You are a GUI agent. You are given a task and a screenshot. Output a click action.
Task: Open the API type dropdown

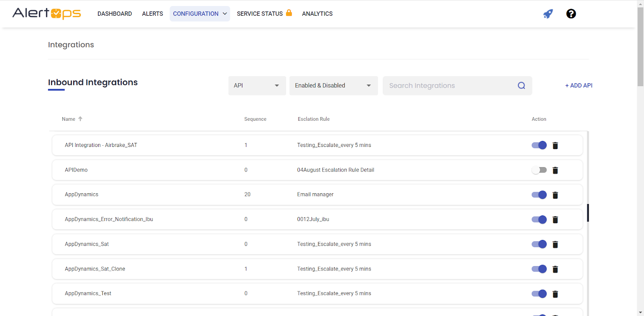point(257,86)
